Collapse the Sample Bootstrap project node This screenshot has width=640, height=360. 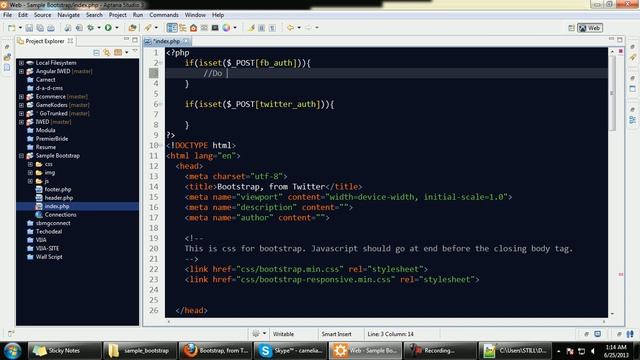[x=21, y=156]
